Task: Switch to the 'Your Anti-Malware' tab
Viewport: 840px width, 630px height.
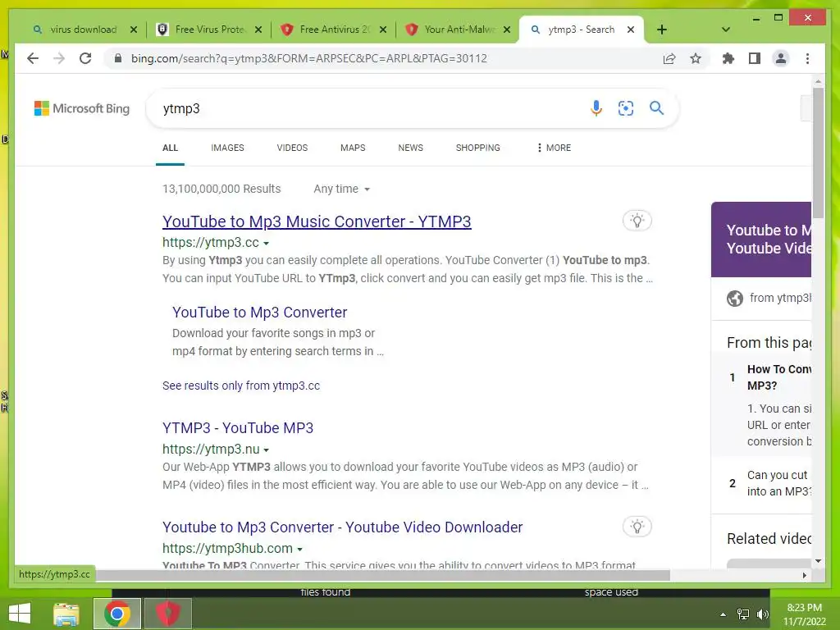Action: tap(458, 30)
